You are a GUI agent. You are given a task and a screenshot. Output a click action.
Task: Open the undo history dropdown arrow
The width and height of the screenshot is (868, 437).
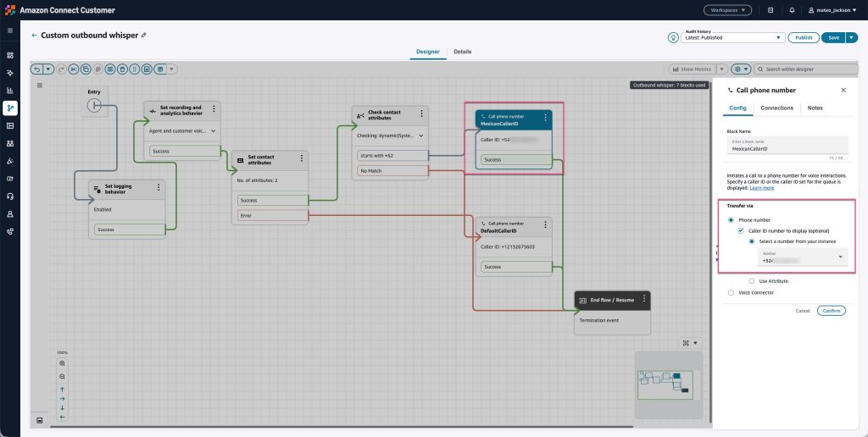(x=48, y=69)
